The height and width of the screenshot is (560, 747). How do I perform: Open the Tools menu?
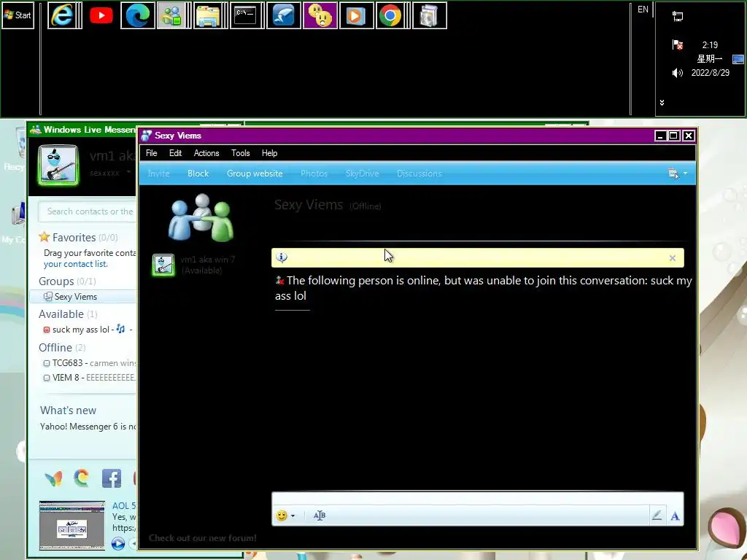241,153
